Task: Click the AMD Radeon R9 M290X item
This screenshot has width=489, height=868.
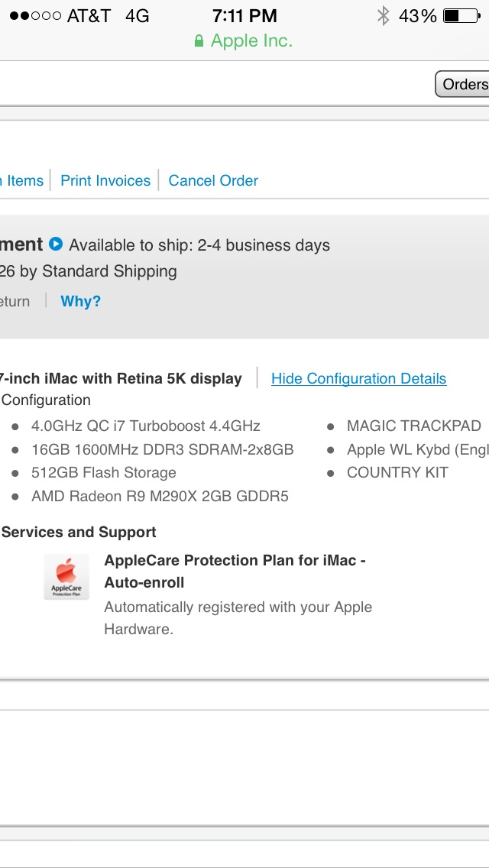Action: tap(160, 496)
